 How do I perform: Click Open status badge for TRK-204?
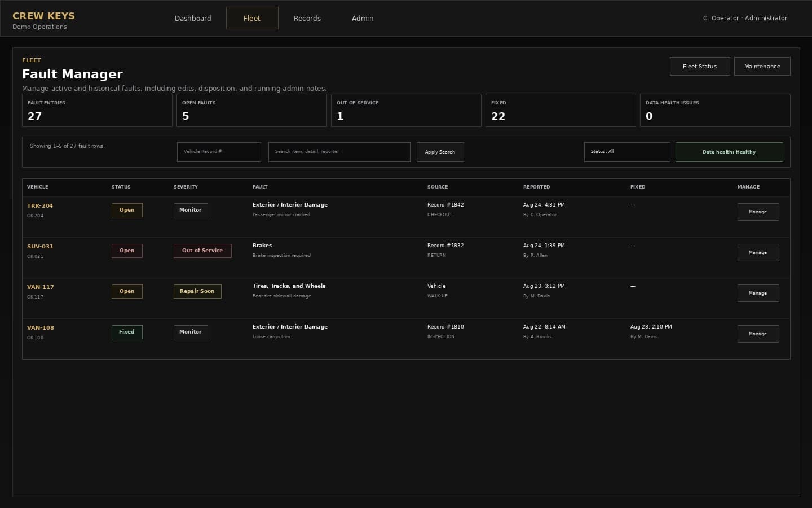pos(127,210)
